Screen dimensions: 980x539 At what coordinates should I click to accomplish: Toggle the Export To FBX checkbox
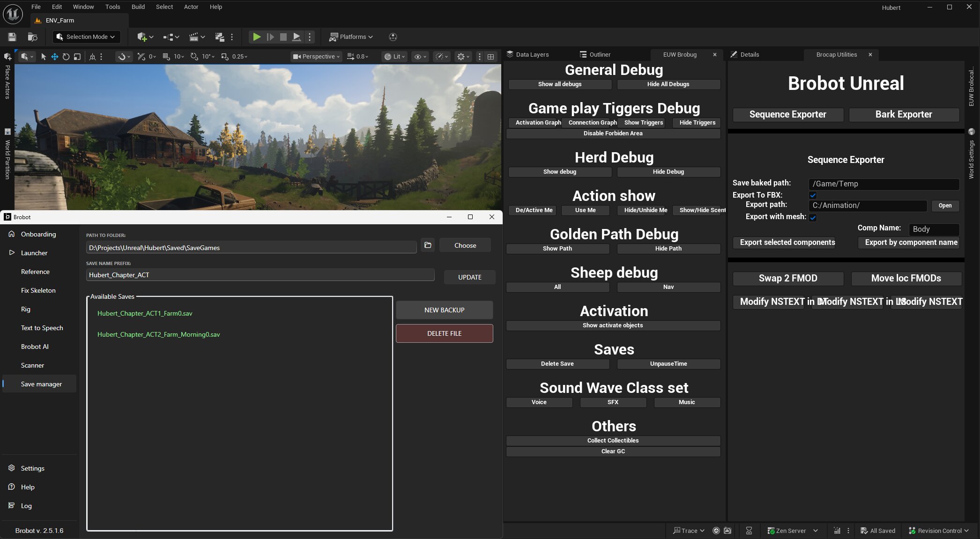point(813,195)
